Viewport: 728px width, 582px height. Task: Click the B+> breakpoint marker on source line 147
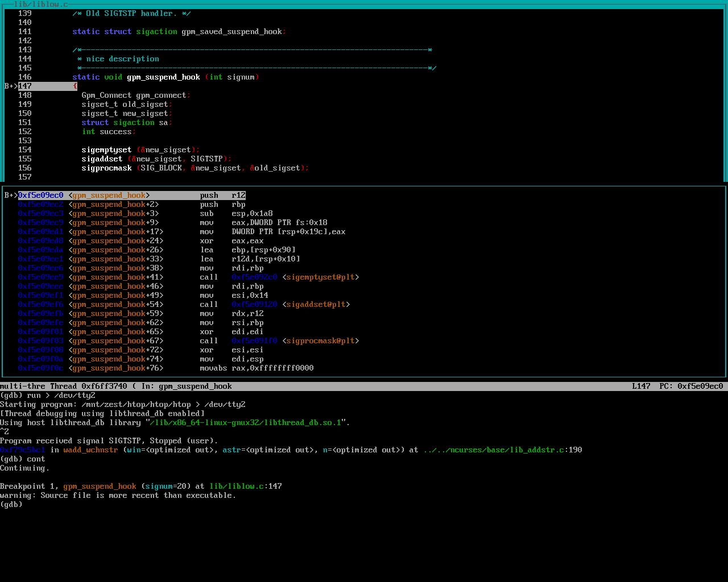(11, 86)
